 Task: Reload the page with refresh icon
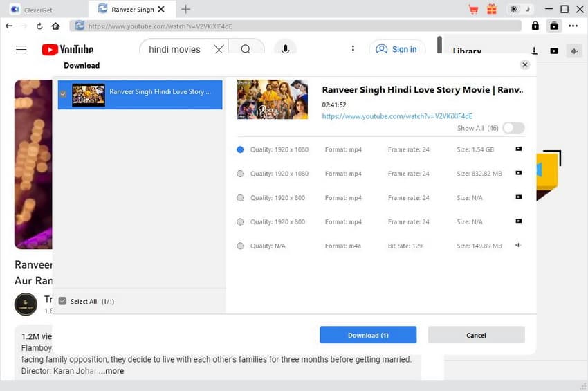click(39, 26)
